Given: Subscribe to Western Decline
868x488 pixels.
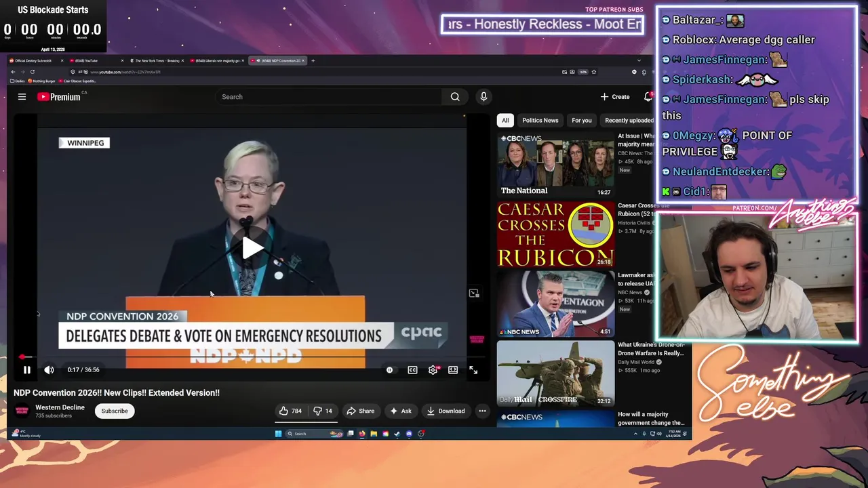Looking at the screenshot, I should tap(115, 411).
